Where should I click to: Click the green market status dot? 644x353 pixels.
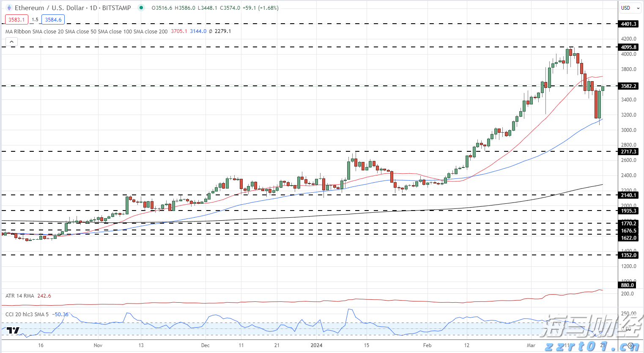pos(141,8)
